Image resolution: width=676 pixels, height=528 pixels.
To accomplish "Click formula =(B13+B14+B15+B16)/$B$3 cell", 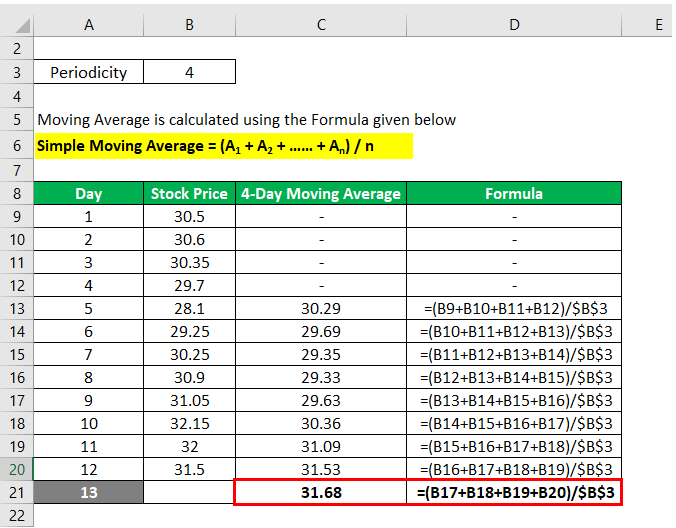I will coord(514,400).
